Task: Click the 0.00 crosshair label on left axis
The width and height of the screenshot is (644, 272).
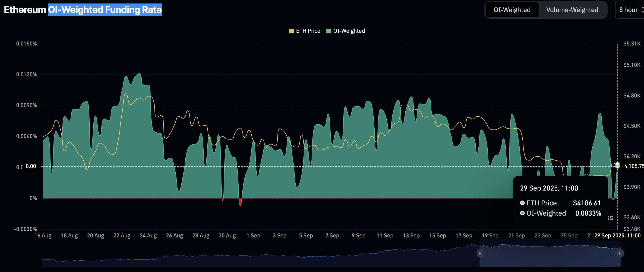Action: (x=31, y=166)
